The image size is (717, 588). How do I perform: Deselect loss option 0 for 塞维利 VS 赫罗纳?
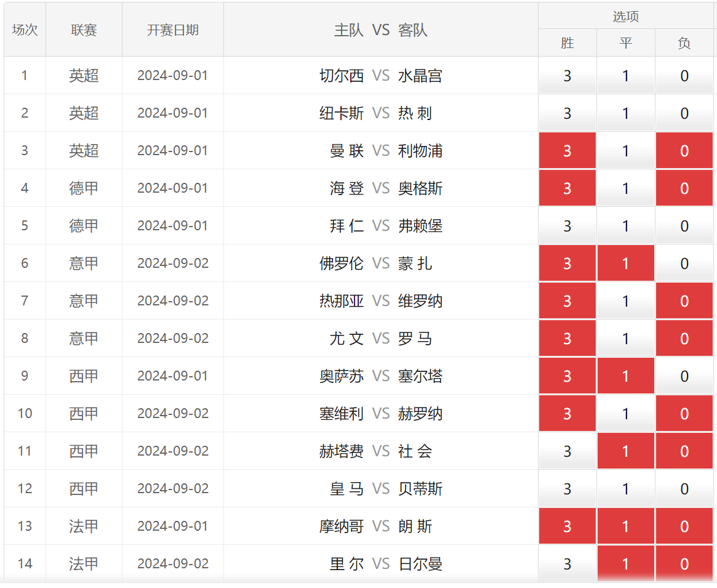pyautogui.click(x=684, y=413)
